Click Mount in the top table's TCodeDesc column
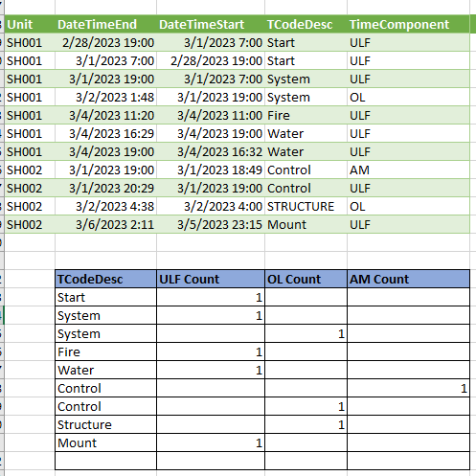The width and height of the screenshot is (476, 476). [x=306, y=224]
